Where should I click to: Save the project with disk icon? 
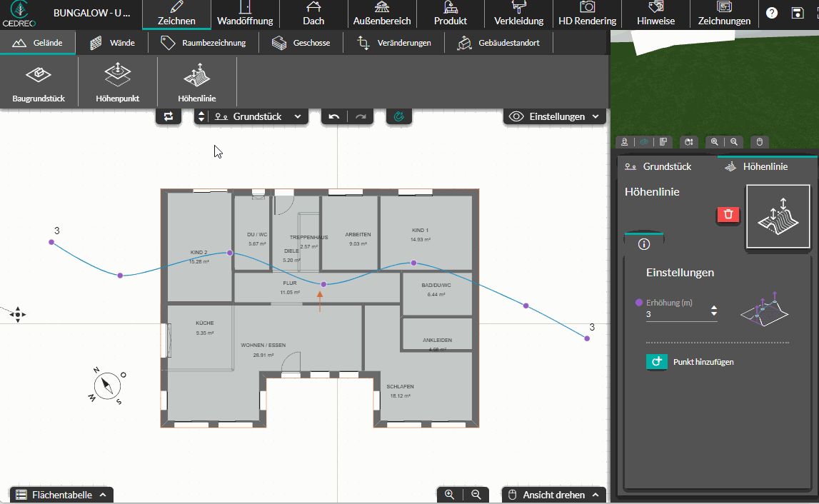point(797,13)
